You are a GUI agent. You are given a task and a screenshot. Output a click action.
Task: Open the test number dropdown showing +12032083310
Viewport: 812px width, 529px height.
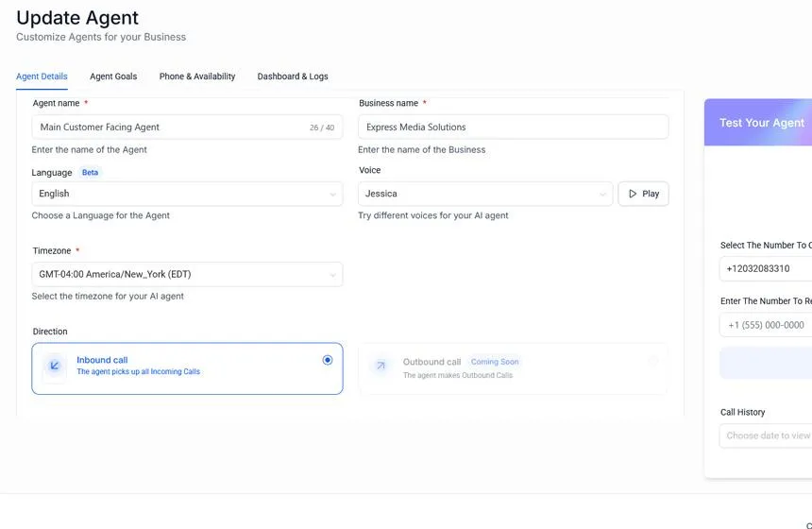(767, 269)
